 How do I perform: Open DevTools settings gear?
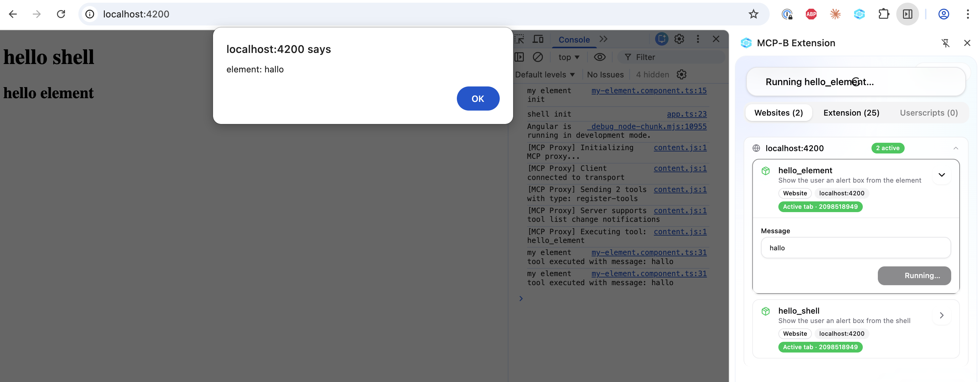[680, 39]
